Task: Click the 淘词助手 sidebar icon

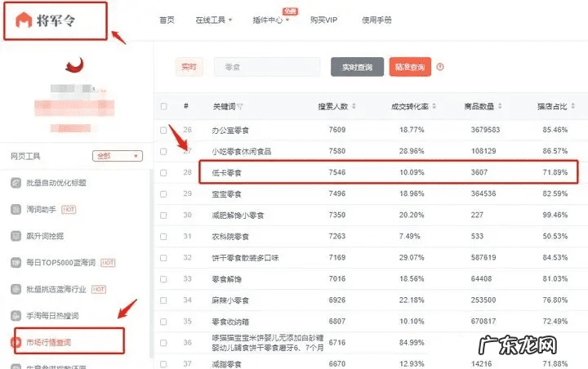Action: point(16,209)
